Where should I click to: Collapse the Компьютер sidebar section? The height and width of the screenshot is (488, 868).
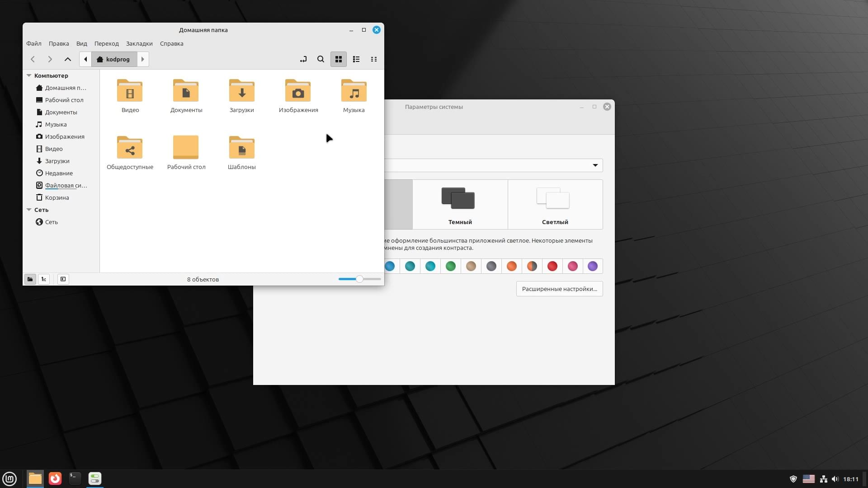pos(29,75)
